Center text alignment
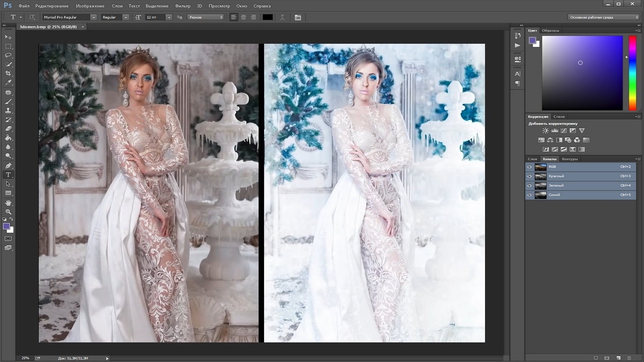The image size is (644, 362). pyautogui.click(x=244, y=17)
